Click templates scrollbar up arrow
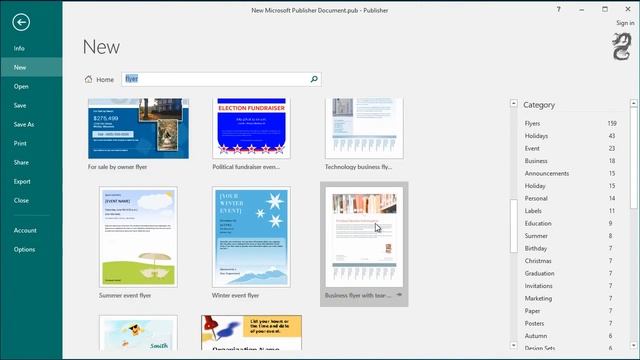640x360 pixels. [x=513, y=103]
